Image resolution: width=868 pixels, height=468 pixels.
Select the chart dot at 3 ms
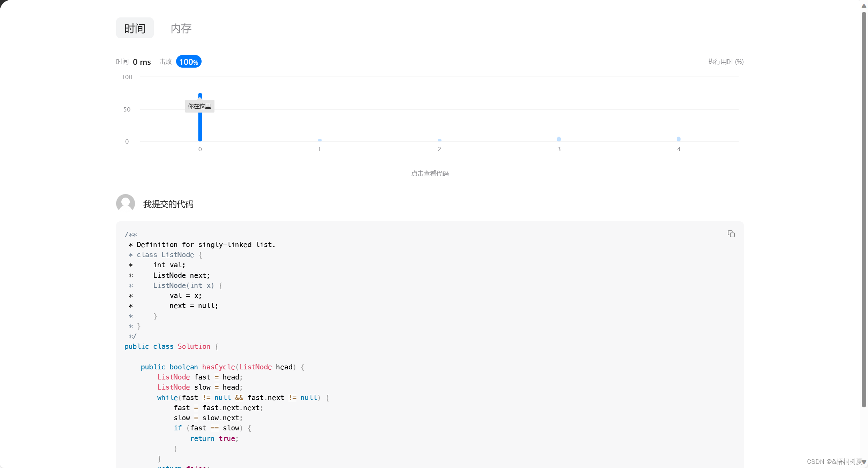click(559, 139)
